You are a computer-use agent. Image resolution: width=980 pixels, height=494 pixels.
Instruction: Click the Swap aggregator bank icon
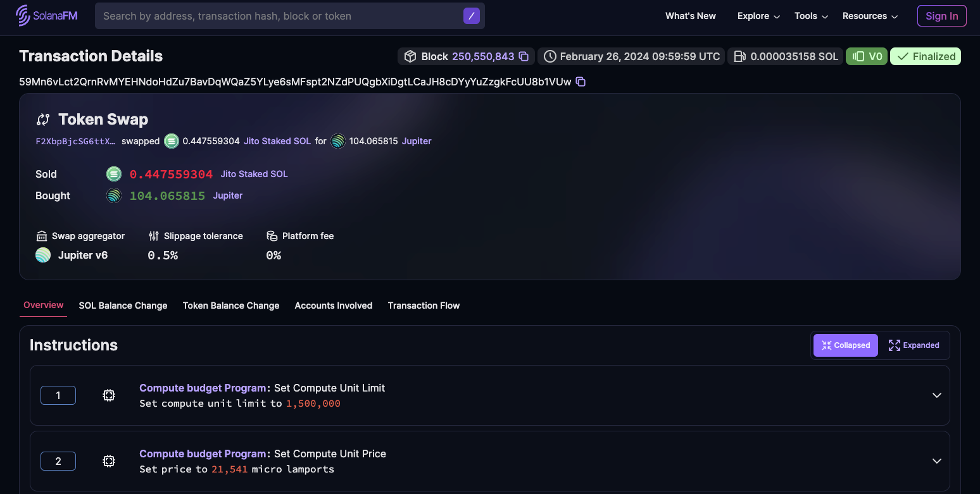click(x=42, y=236)
